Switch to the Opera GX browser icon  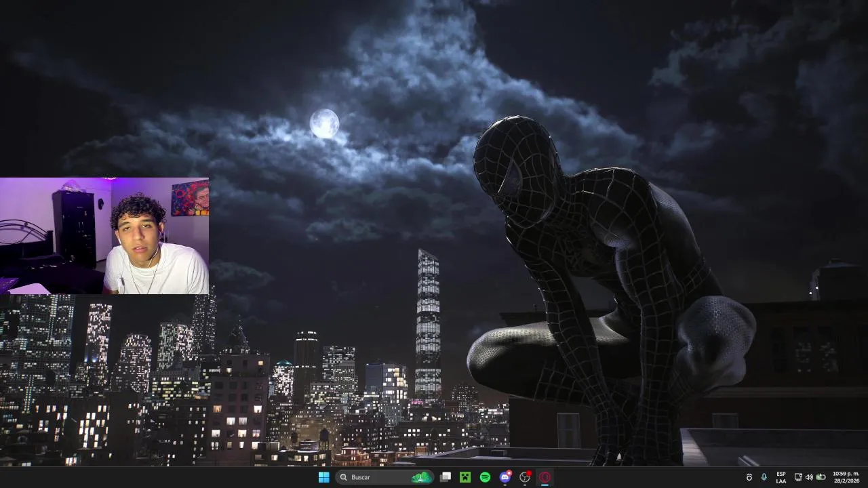tap(545, 477)
